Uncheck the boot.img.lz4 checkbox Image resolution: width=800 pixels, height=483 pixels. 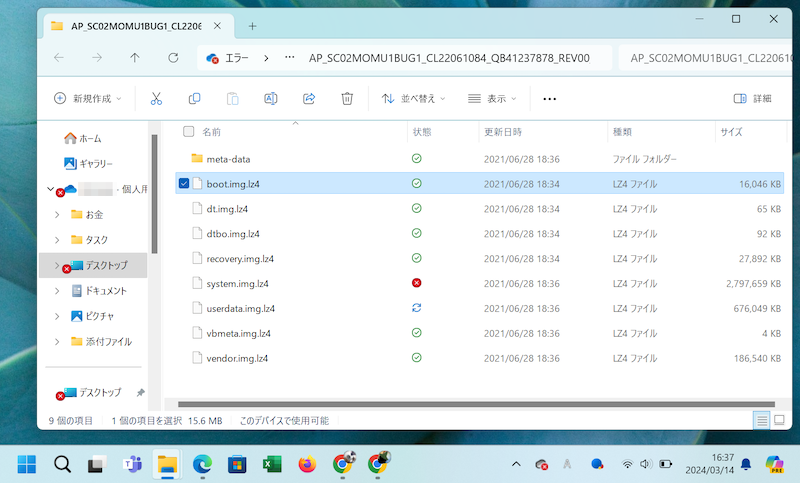(184, 184)
